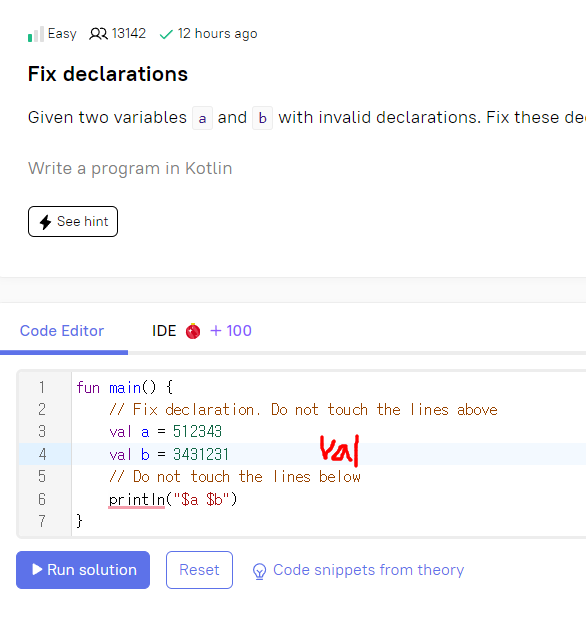Click the println statement on line 6
The width and height of the screenshot is (586, 620).
coord(173,499)
